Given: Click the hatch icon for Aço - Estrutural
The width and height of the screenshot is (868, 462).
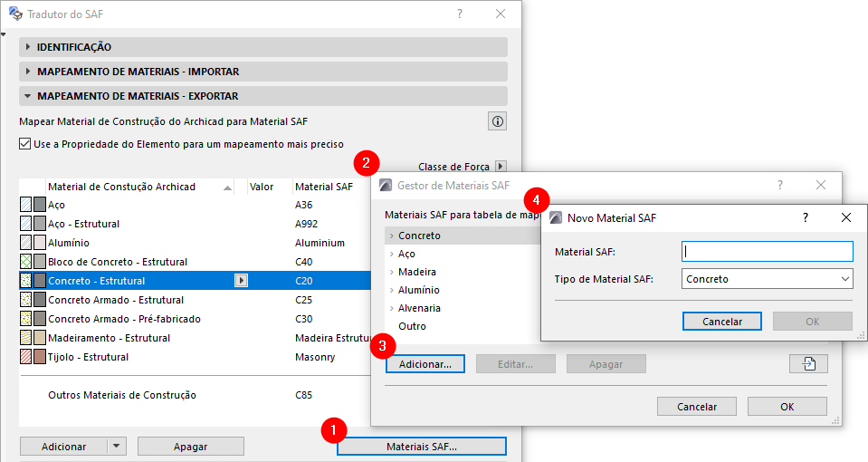Looking at the screenshot, I should (25, 223).
